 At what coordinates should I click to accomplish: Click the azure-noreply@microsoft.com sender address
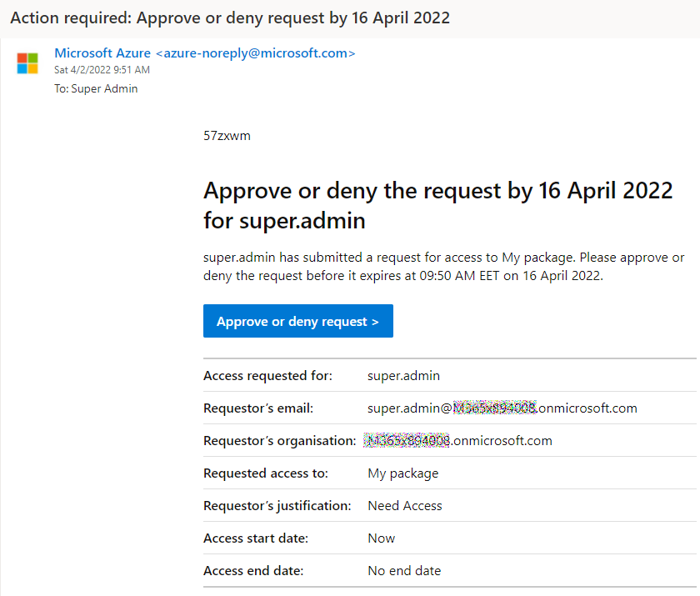click(x=256, y=53)
